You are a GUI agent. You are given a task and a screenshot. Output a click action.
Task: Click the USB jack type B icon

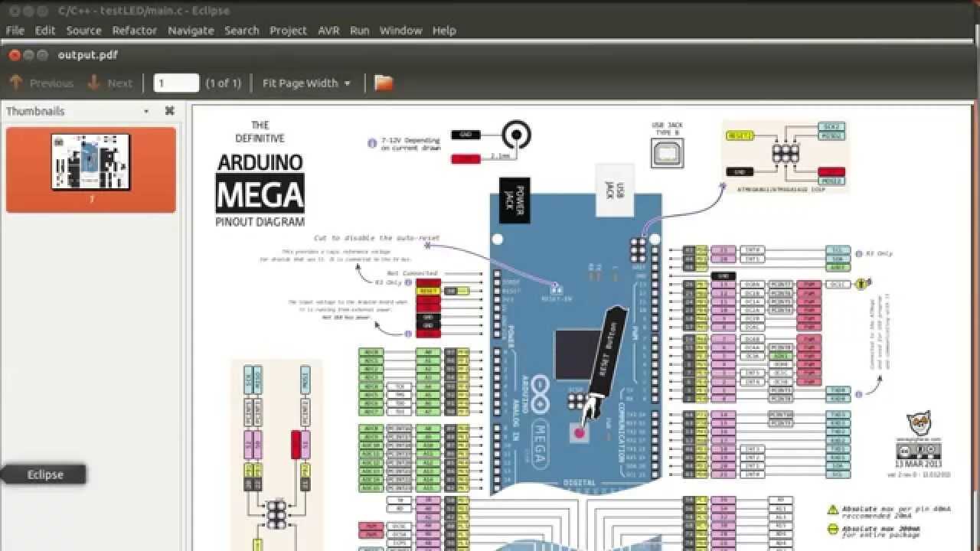[667, 153]
